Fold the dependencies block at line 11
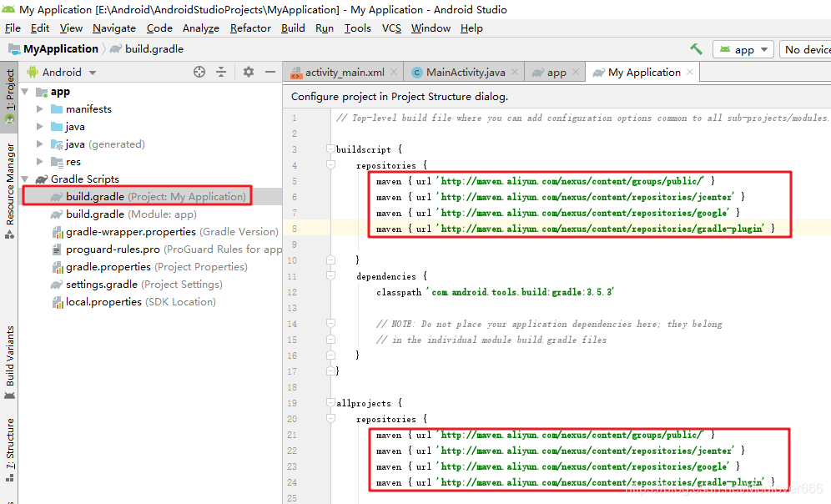Screen dimensions: 831x504 [x=330, y=275]
